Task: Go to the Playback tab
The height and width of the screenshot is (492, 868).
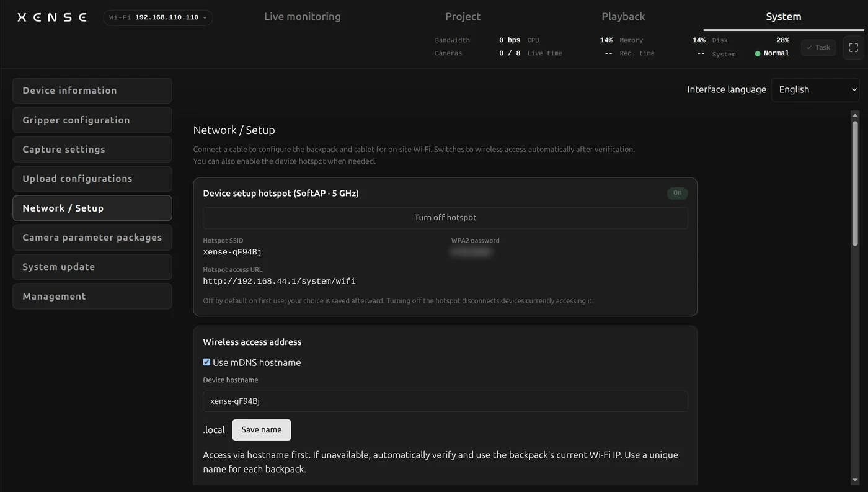Action: pyautogui.click(x=623, y=17)
